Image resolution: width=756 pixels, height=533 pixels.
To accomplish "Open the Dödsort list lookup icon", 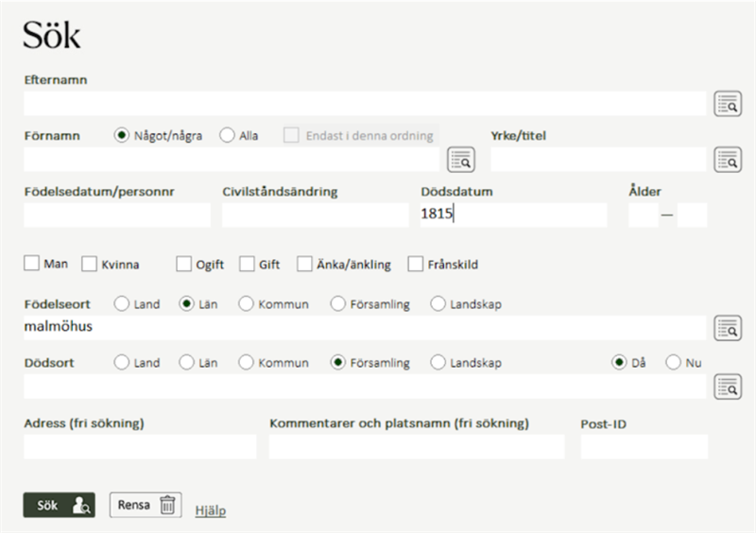I will 727,386.
